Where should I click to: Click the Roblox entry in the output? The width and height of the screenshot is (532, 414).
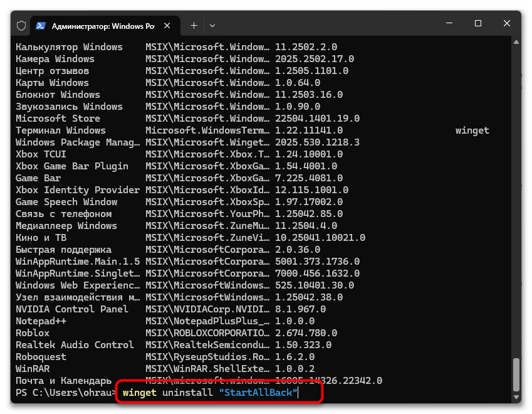[x=32, y=332]
